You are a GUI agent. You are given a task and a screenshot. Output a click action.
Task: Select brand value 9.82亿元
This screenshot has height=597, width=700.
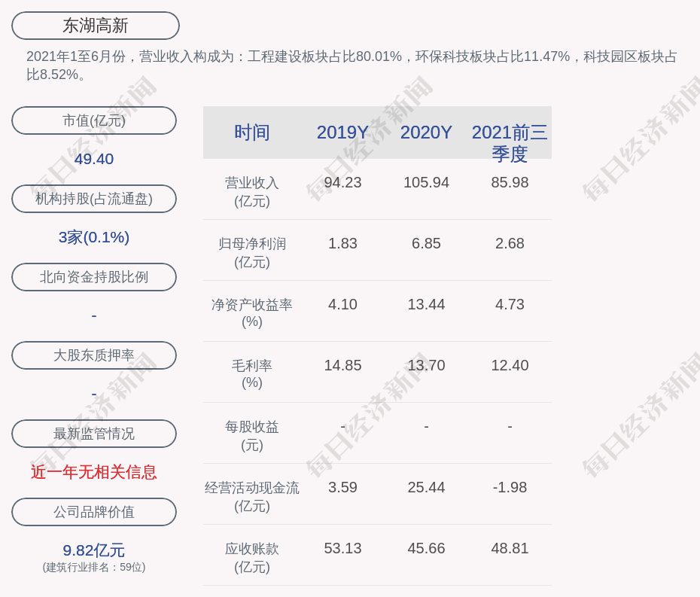point(94,550)
